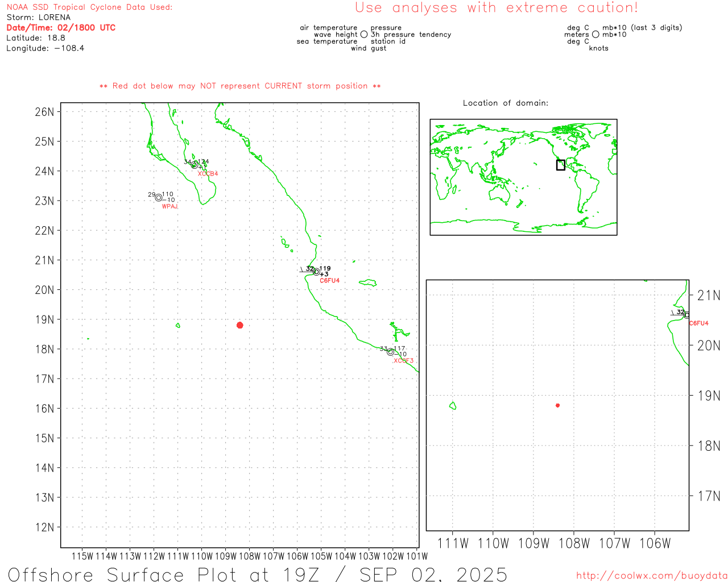Image resolution: width=728 pixels, height=582 pixels.
Task: Click the red WPAJ station label
Action: (170, 206)
